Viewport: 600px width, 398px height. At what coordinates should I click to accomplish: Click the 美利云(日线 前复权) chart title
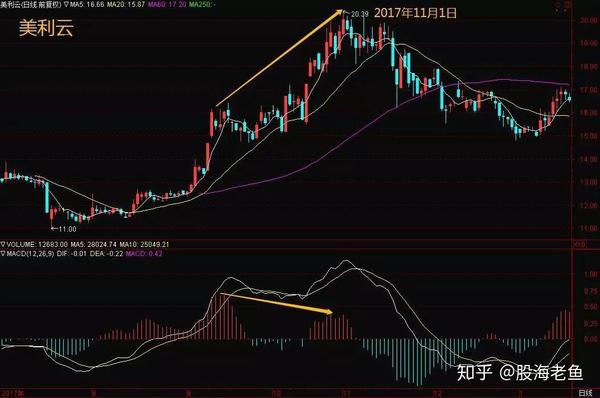pos(31,4)
